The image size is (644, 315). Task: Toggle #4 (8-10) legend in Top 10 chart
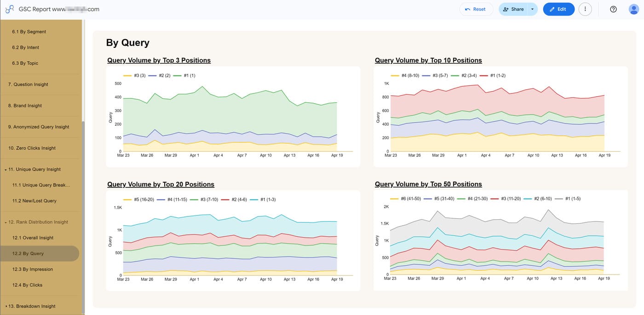(404, 75)
